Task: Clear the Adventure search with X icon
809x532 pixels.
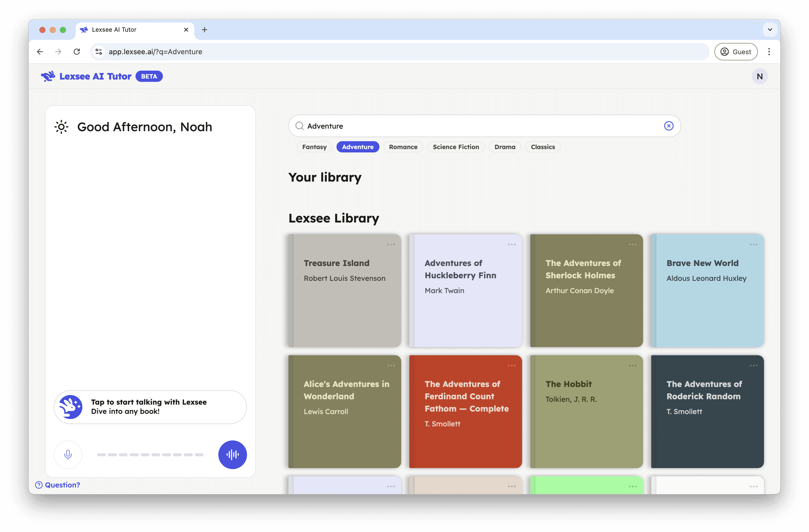Action: pyautogui.click(x=668, y=126)
